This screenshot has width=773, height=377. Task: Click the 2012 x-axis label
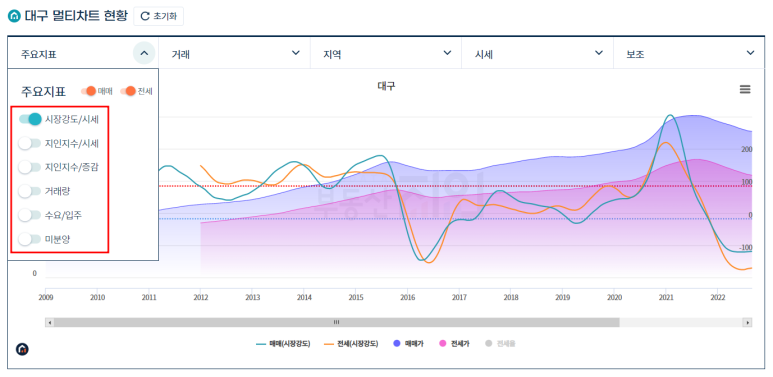point(201,298)
